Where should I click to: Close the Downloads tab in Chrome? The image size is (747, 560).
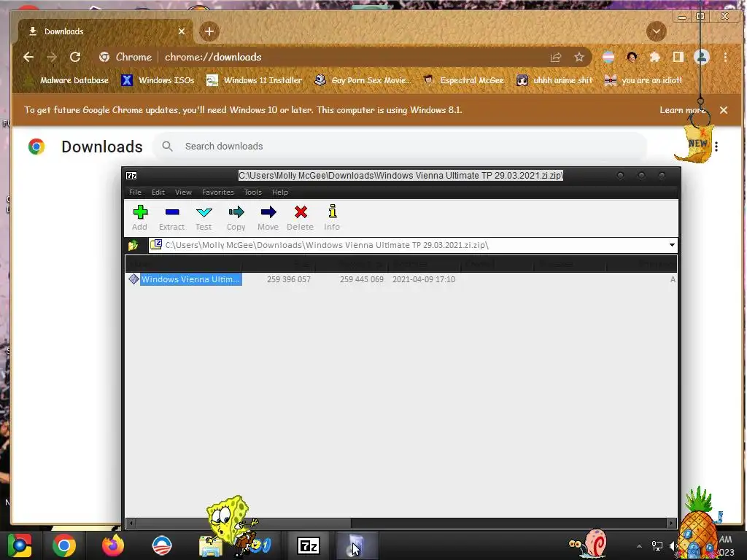[x=182, y=31]
